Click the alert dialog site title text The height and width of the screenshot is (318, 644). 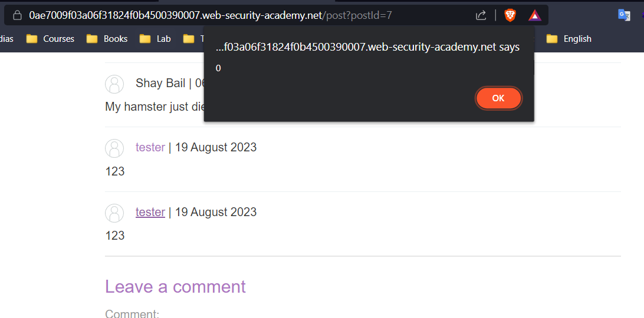[367, 47]
